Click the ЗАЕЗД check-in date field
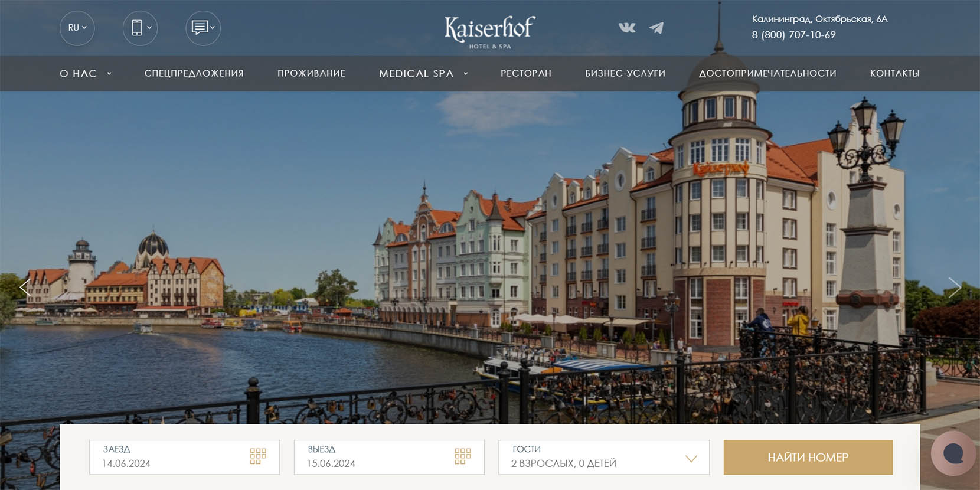Image resolution: width=980 pixels, height=490 pixels. coord(171,457)
